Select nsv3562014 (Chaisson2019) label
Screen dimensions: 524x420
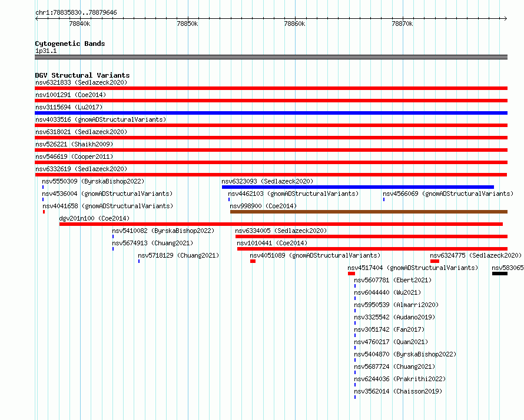(x=398, y=391)
